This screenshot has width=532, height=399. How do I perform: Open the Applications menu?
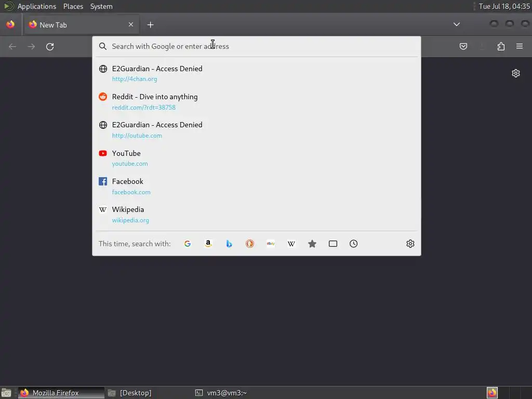tap(37, 6)
